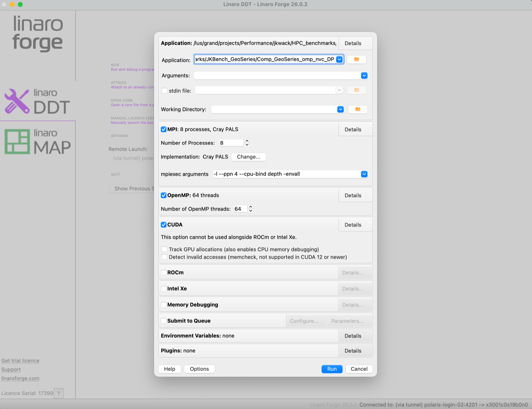Open Get trial licence link

(20, 361)
